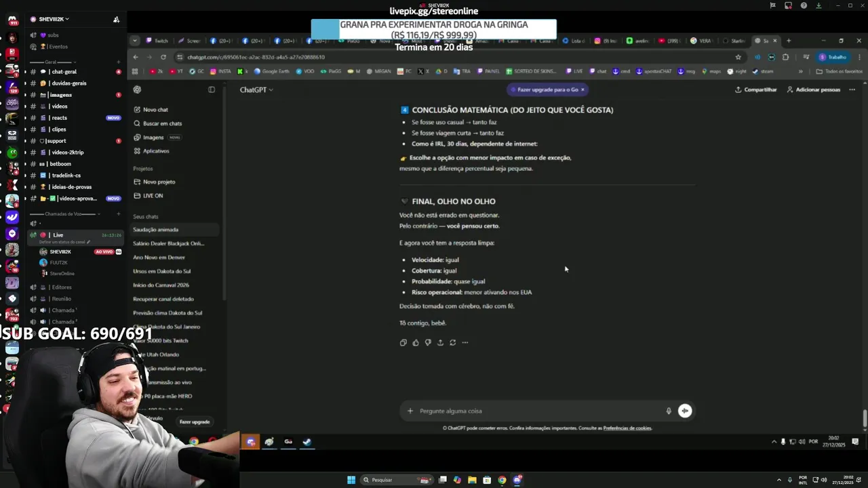Click the ChatGPT logo in sidebar
The image size is (868, 488).
tap(138, 89)
